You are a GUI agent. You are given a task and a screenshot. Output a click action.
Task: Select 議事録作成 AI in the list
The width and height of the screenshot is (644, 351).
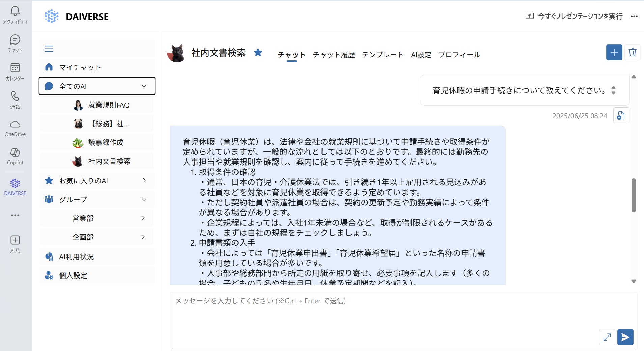[x=106, y=143]
